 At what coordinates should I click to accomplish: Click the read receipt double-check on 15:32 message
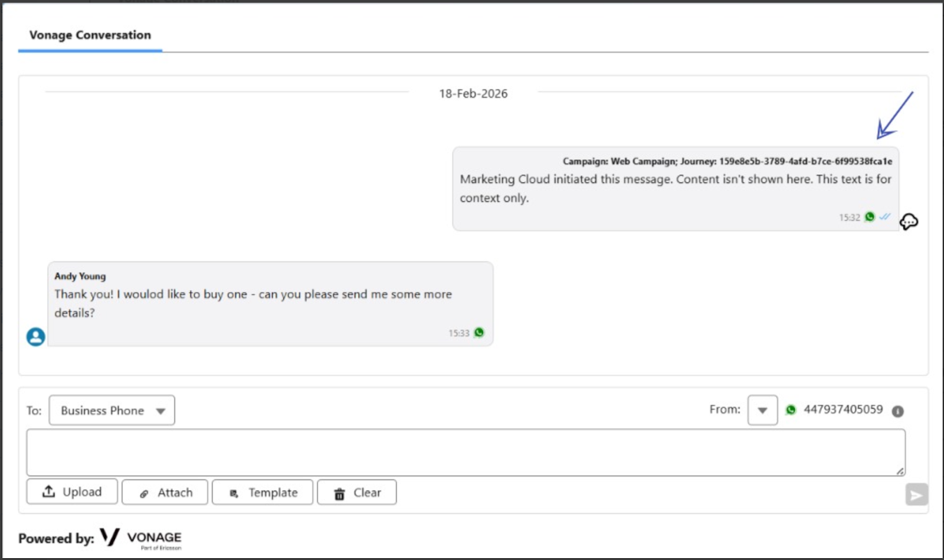(x=885, y=217)
